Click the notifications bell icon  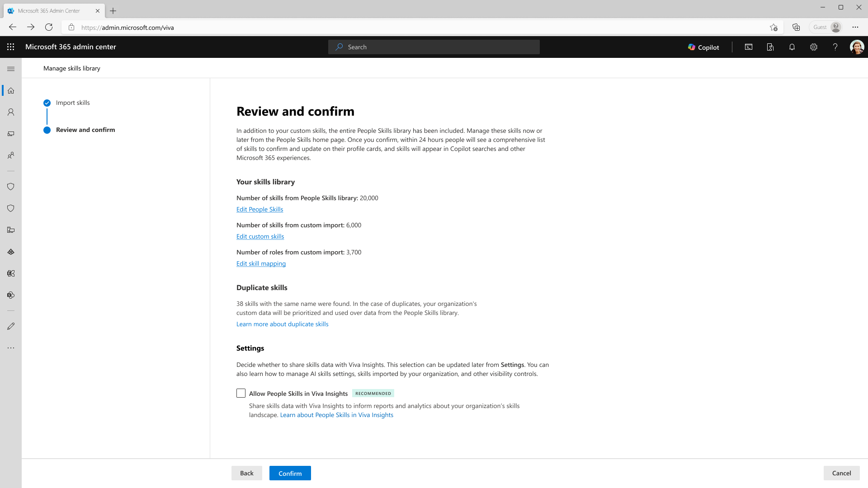pos(792,47)
